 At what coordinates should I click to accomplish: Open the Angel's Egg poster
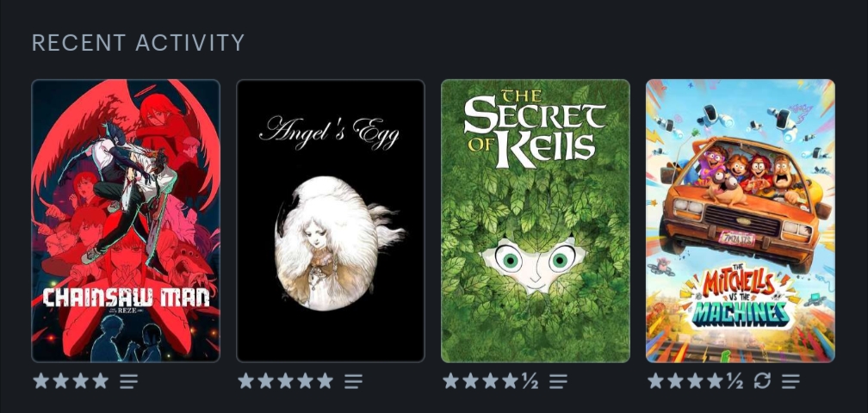tap(331, 220)
